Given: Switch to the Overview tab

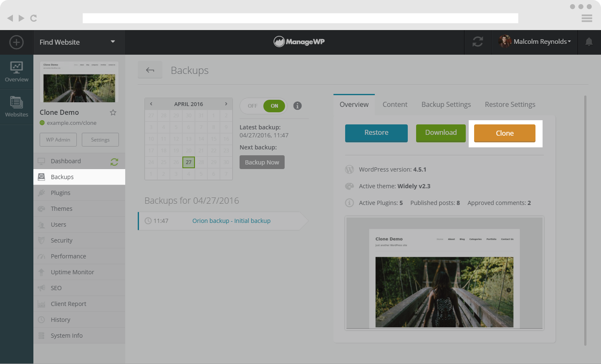Looking at the screenshot, I should coord(354,105).
